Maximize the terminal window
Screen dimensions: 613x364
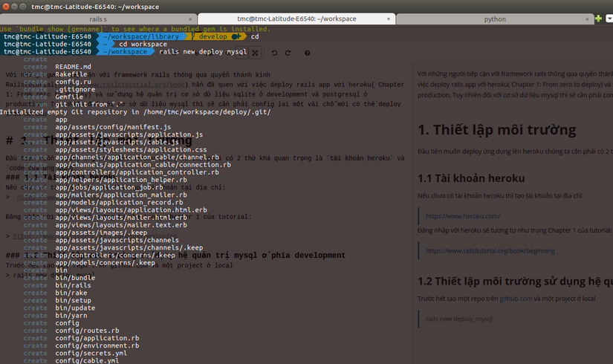23,6
